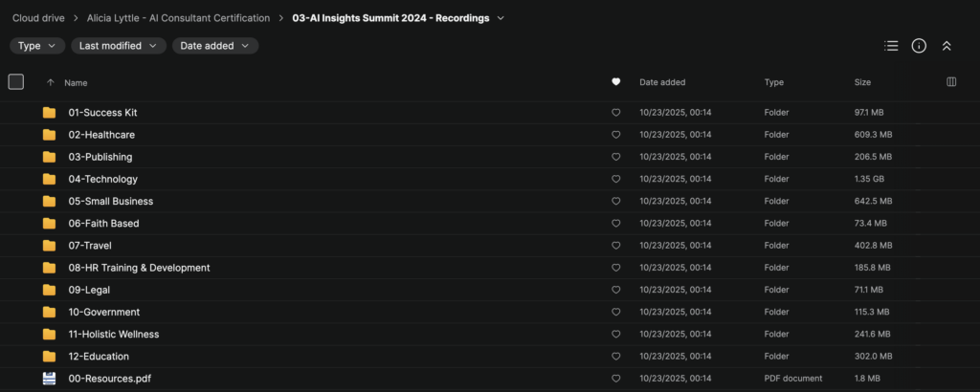Click the 04-Technology folder icon
The height and width of the screenshot is (392, 980).
49,179
